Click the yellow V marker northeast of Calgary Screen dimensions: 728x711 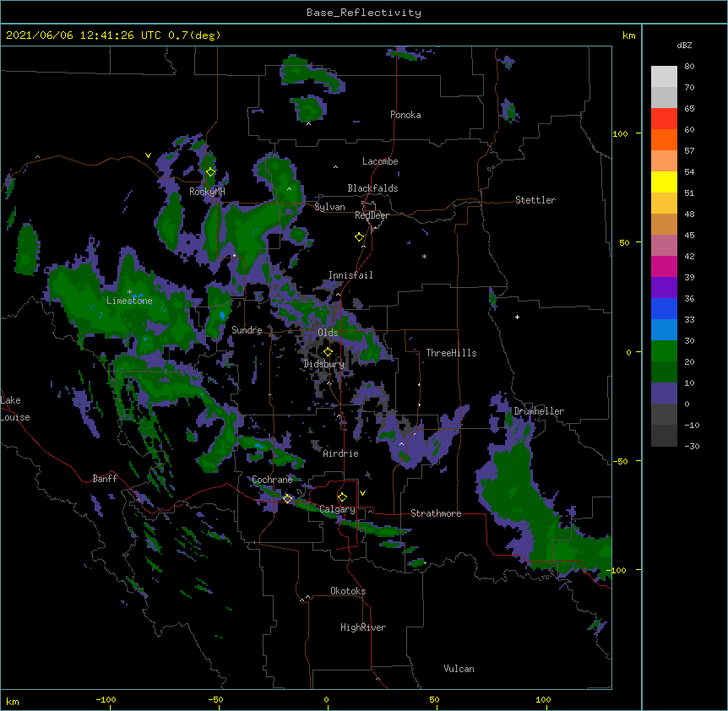click(362, 493)
